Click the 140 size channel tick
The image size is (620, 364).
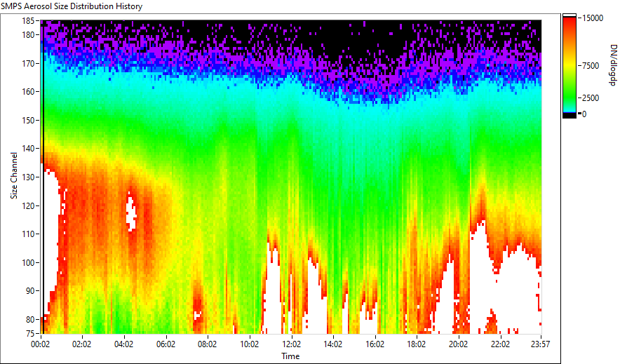[x=29, y=149]
